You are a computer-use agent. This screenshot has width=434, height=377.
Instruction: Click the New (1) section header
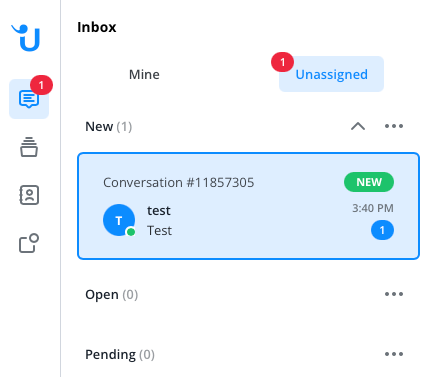click(109, 127)
